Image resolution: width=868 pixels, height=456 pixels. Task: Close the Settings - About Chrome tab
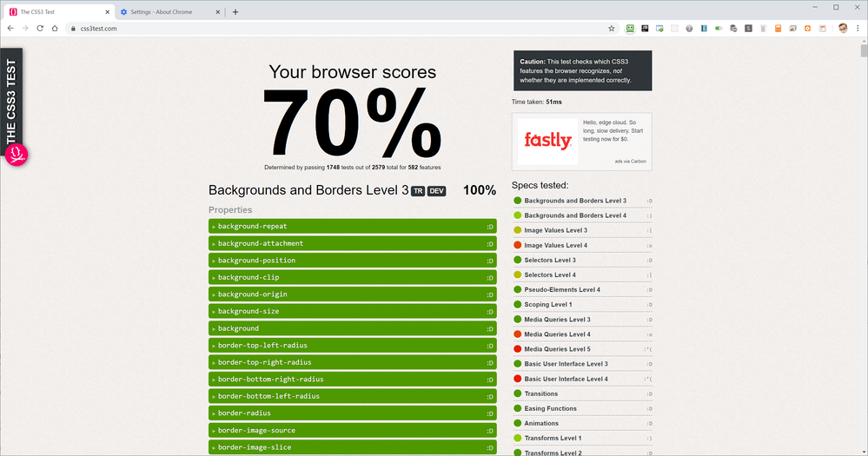click(x=217, y=11)
